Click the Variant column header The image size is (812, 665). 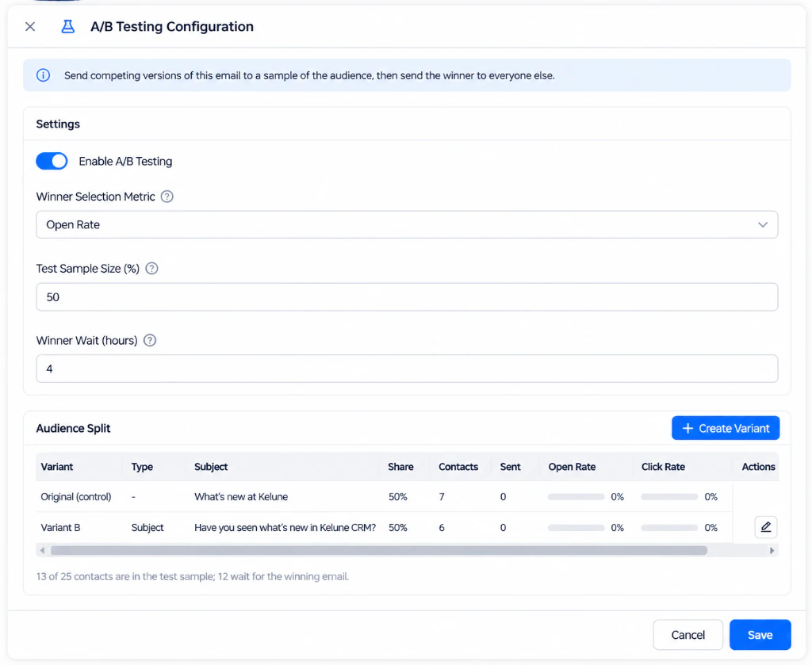[57, 467]
